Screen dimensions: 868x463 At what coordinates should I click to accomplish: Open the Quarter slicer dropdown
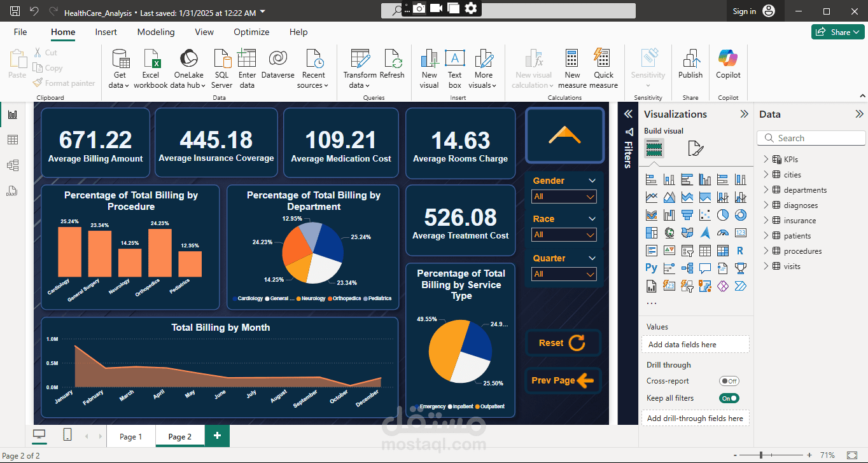[564, 274]
